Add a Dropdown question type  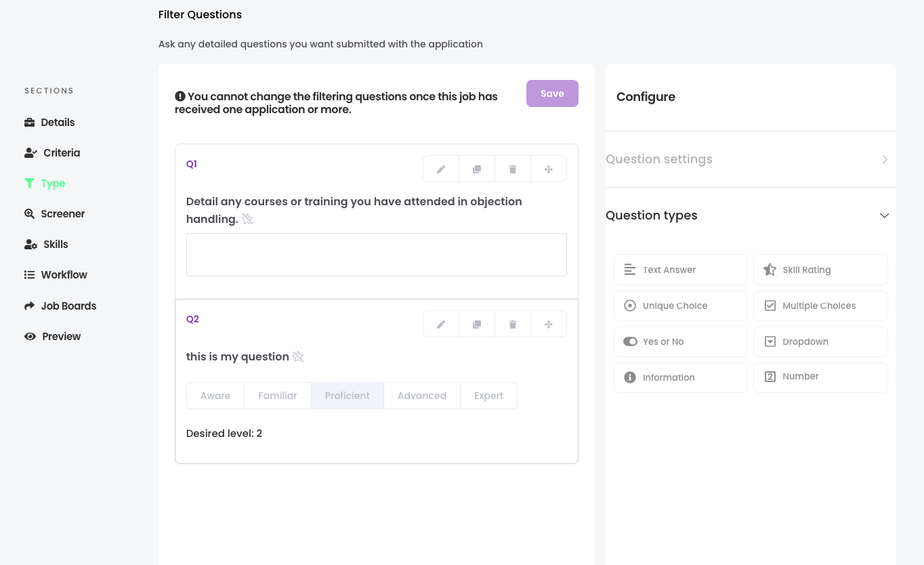click(820, 341)
